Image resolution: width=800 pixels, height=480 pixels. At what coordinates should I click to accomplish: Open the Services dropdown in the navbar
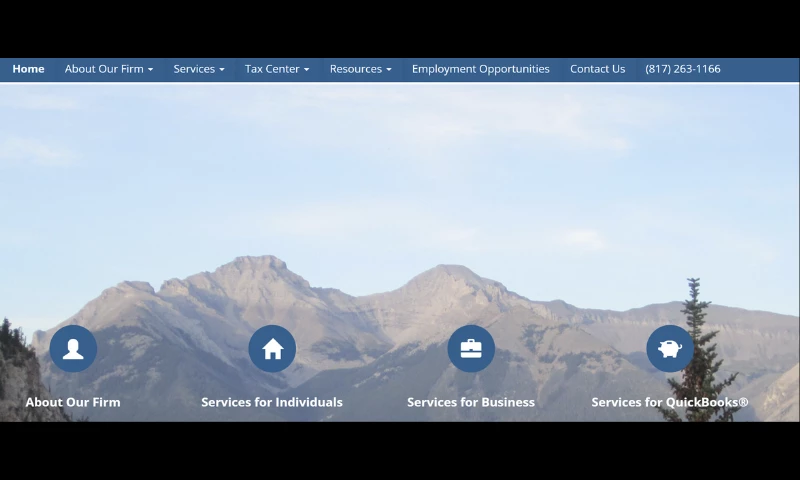point(198,69)
